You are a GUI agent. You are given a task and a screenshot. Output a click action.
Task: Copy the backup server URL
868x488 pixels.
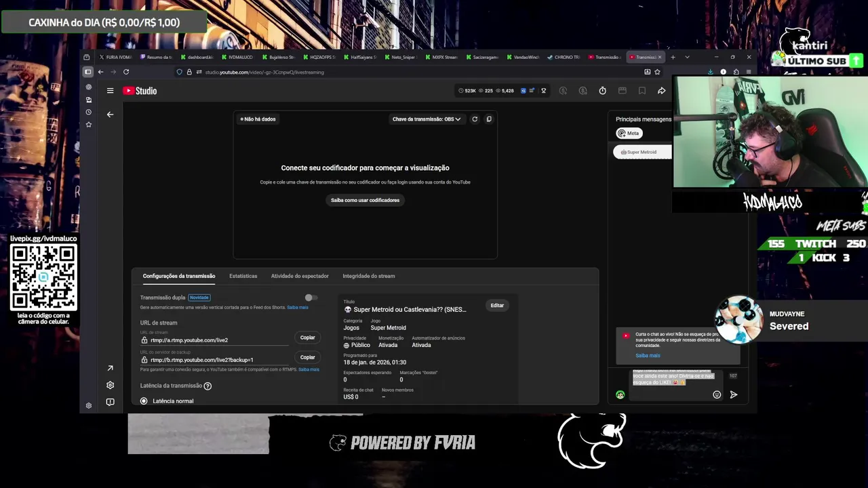[308, 357]
